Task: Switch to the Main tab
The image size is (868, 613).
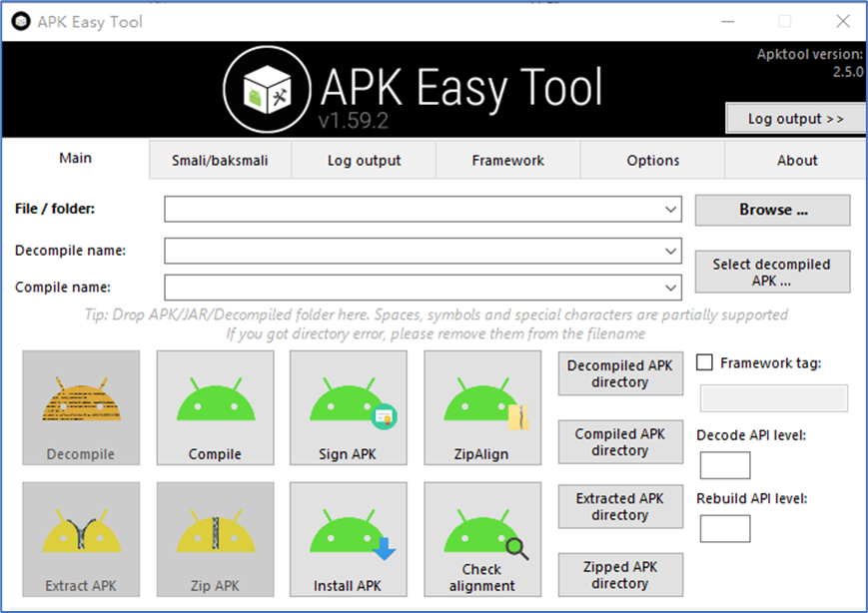Action: pyautogui.click(x=75, y=158)
